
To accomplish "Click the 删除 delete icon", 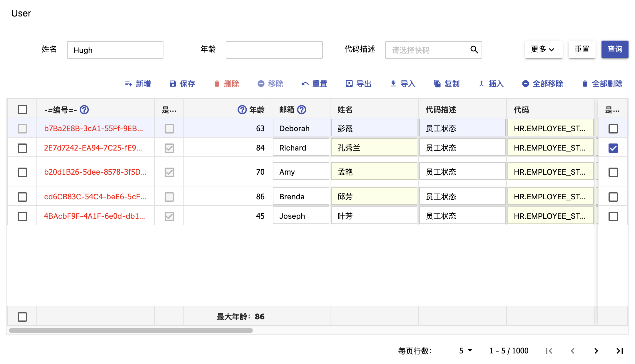I will [x=217, y=84].
